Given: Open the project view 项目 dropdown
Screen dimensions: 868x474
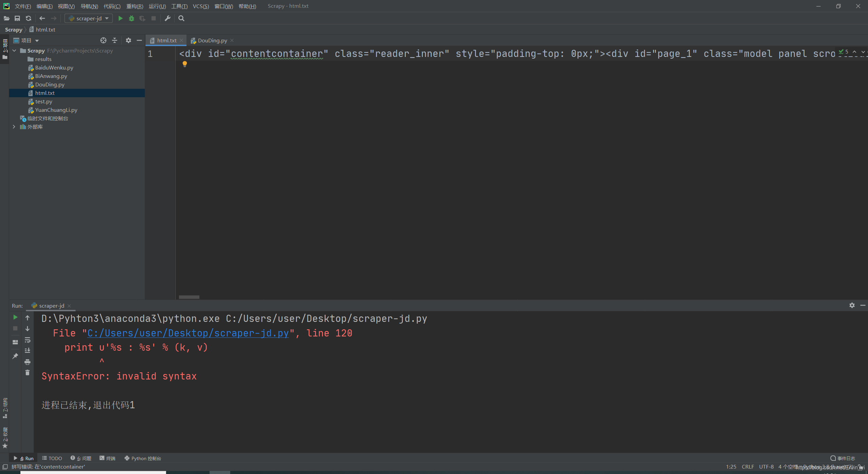Looking at the screenshot, I should point(26,40).
